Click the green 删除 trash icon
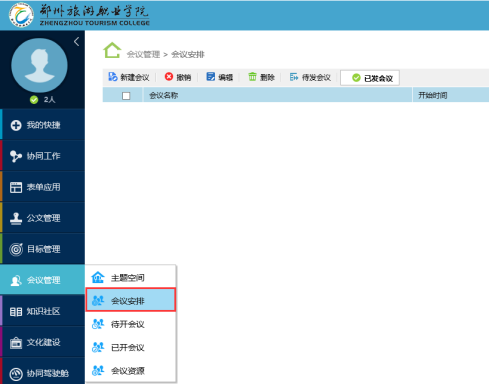 tap(252, 77)
